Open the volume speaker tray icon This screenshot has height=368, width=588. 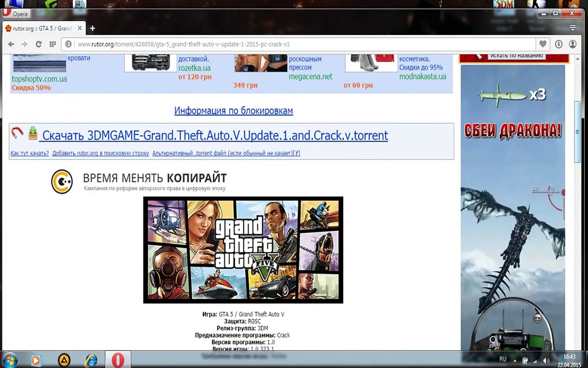546,361
